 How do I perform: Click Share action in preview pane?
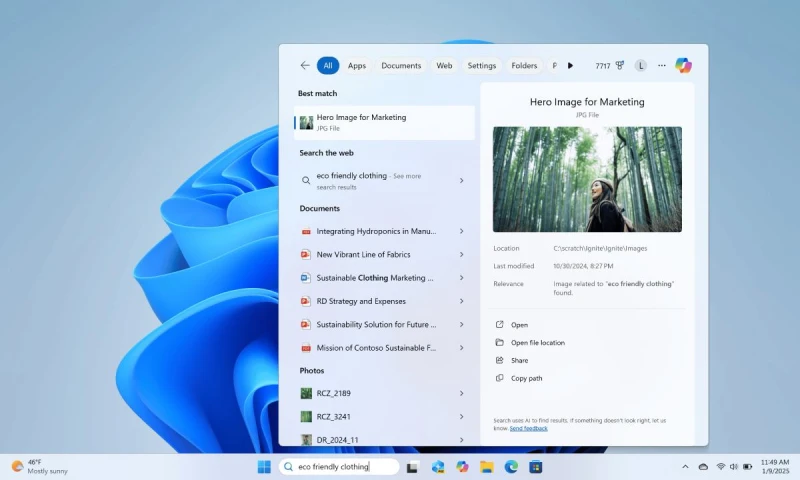click(519, 361)
